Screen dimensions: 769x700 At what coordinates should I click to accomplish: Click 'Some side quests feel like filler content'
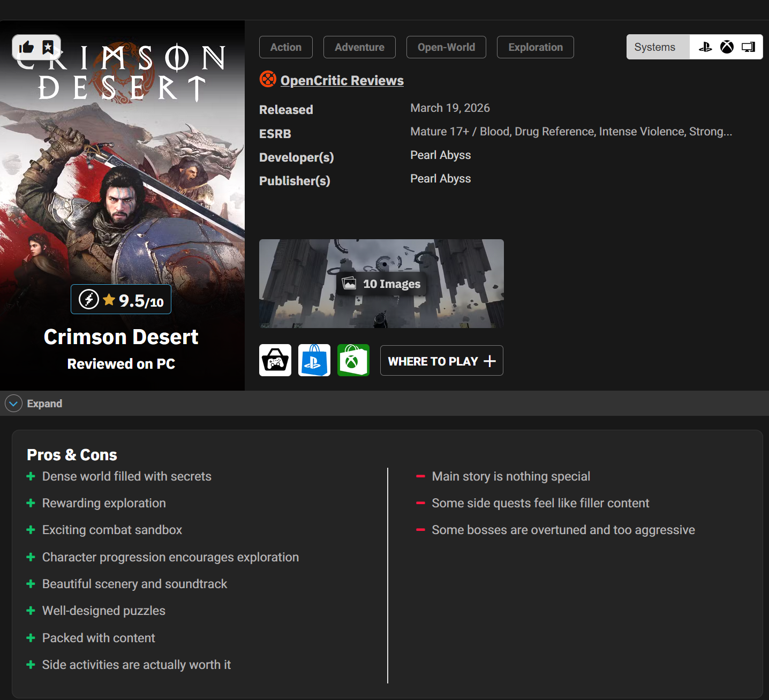point(540,503)
